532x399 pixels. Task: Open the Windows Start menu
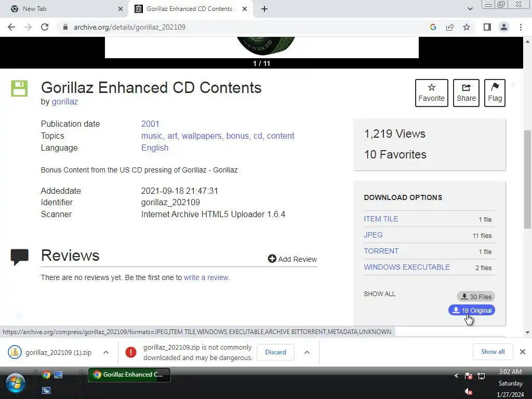[15, 383]
